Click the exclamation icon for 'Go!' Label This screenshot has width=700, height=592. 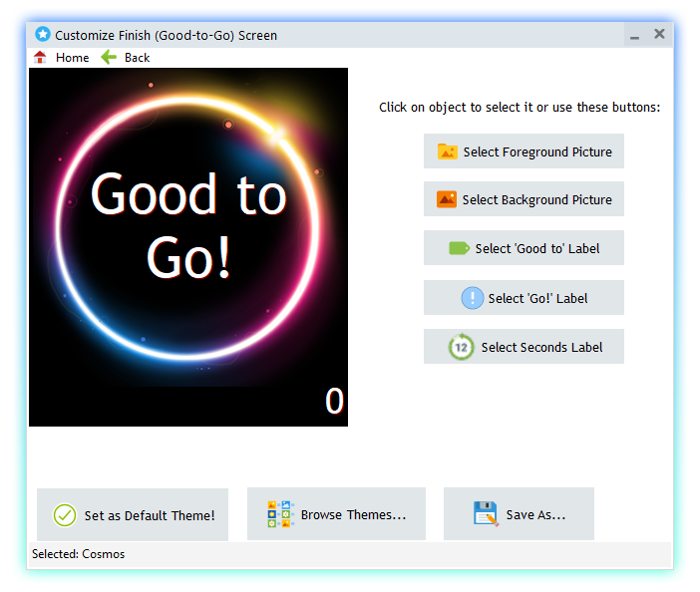coord(472,298)
